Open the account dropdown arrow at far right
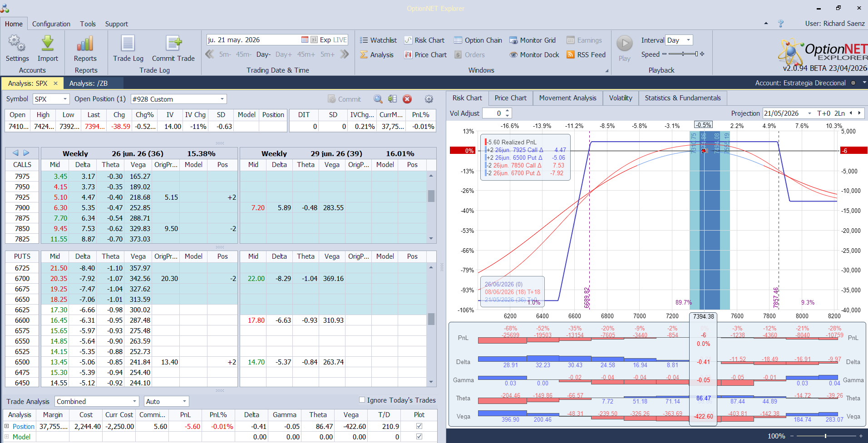This screenshot has width=868, height=443. click(x=864, y=83)
